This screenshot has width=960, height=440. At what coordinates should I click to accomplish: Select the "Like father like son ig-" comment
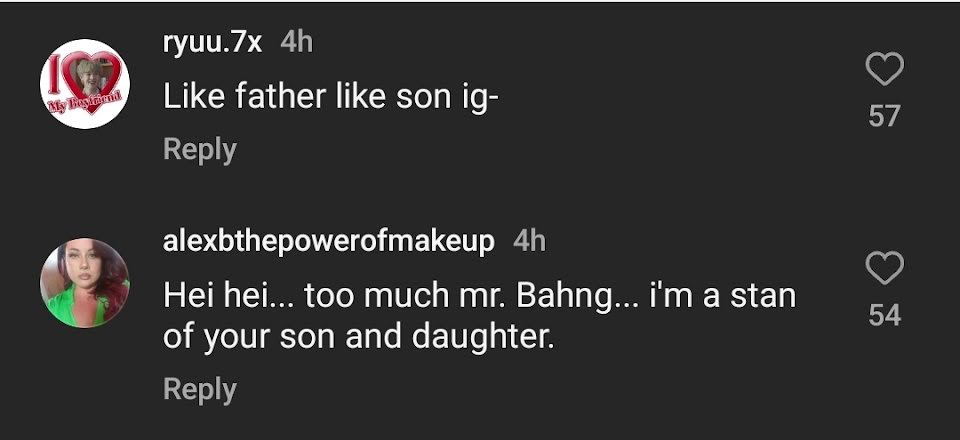tap(330, 96)
